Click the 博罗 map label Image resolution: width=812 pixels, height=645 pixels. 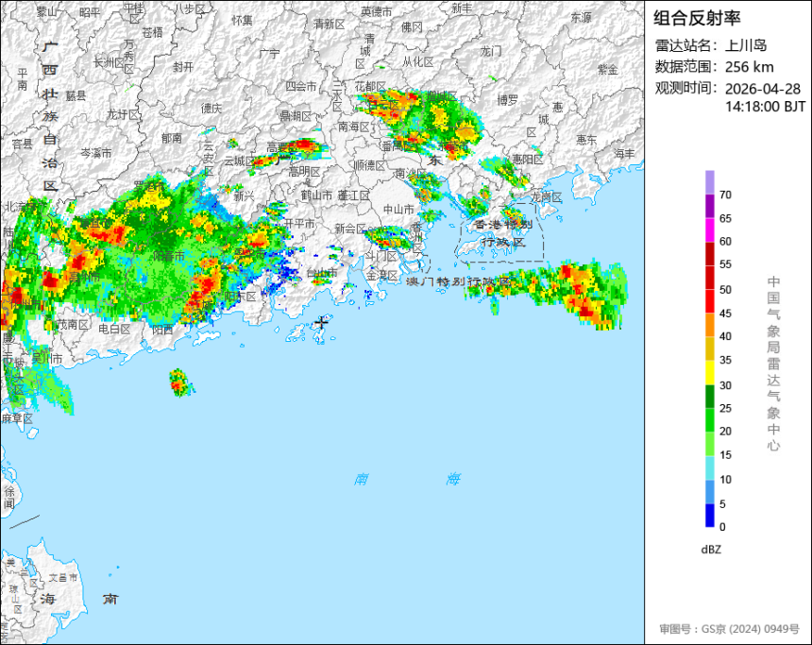coord(508,100)
